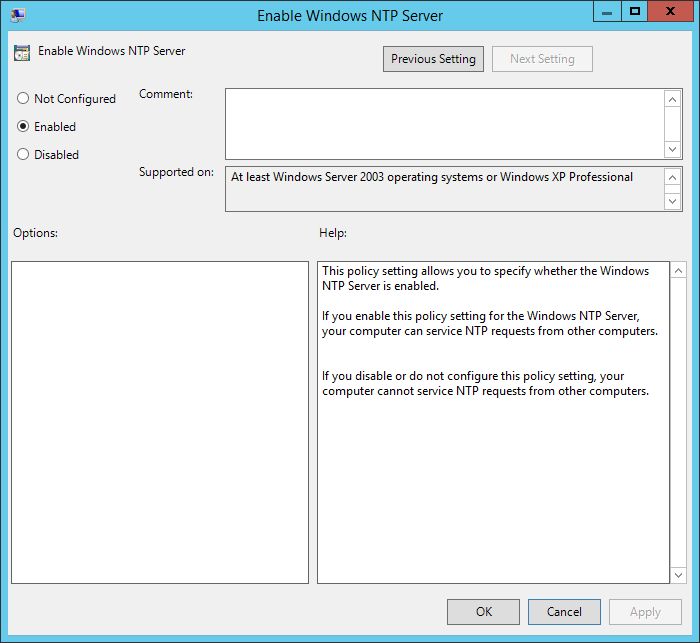Click the Previous Setting button
This screenshot has height=643, width=700.
(433, 59)
